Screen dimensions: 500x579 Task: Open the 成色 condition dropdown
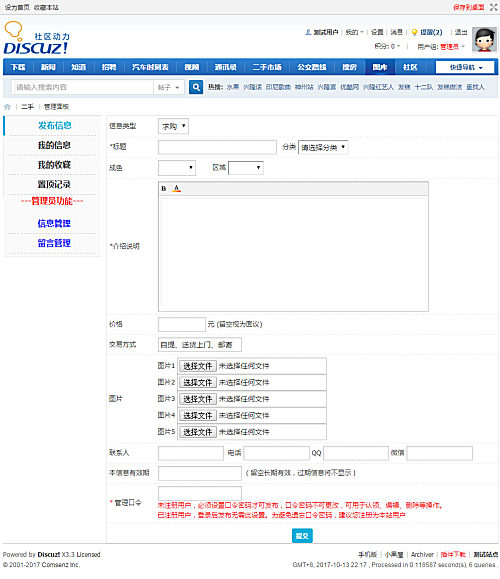point(177,168)
